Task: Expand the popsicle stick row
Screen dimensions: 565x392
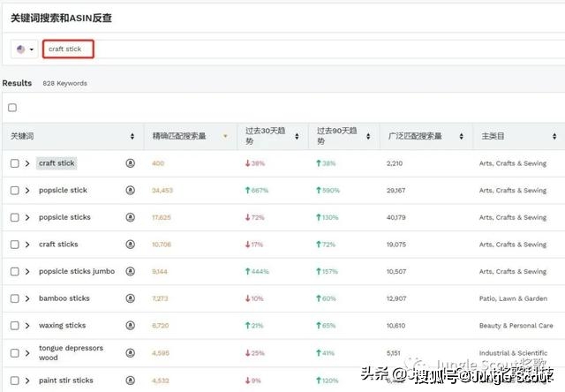Action: click(x=27, y=190)
